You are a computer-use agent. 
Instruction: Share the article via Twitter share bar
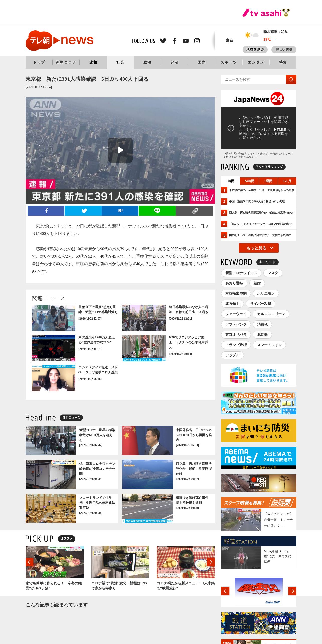pyautogui.click(x=83, y=211)
